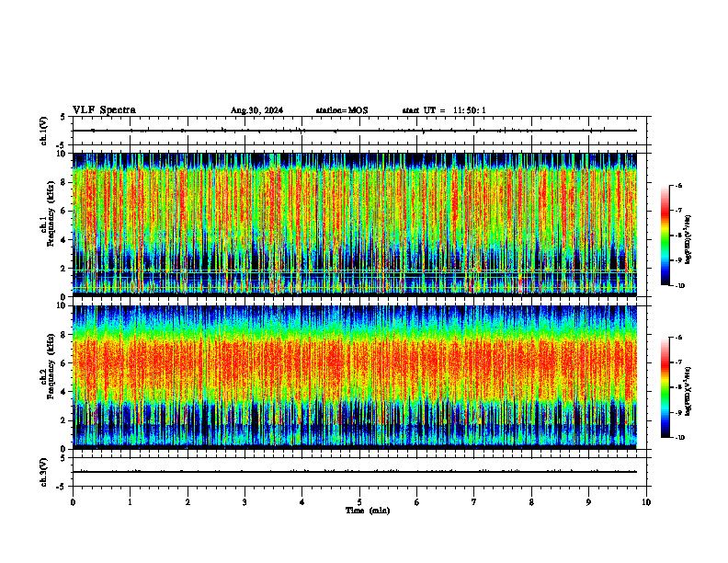Click the "4" minute tick on time axis
The height and width of the screenshot is (563, 728).
point(302,502)
